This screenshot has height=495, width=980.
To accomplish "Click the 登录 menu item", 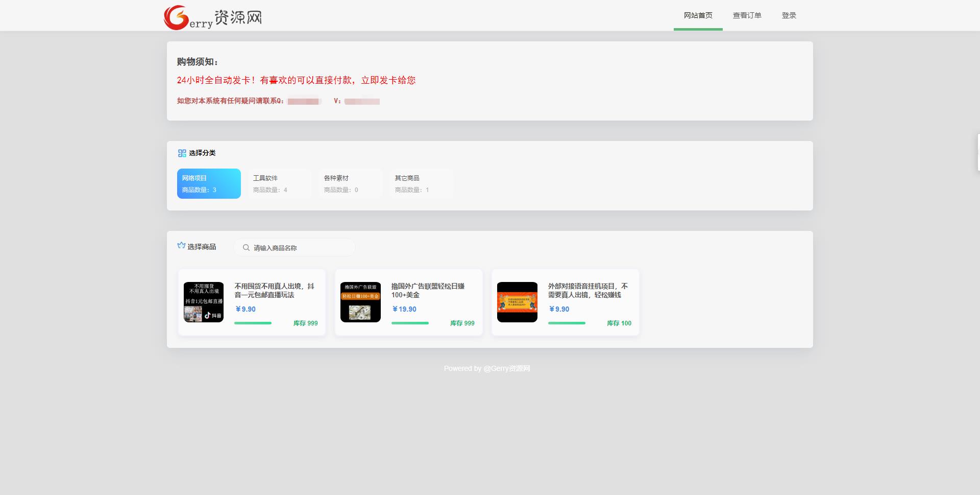I will click(789, 15).
